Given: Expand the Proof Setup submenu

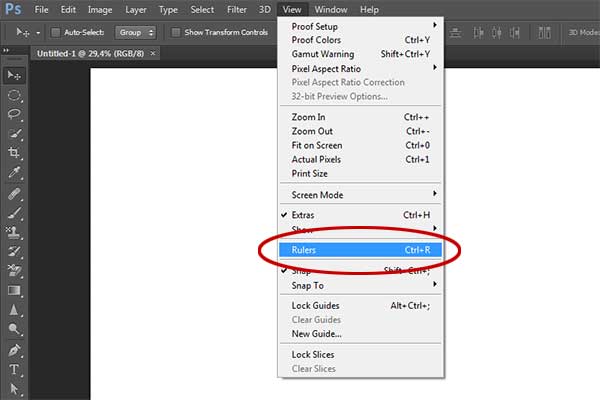Looking at the screenshot, I should click(x=360, y=26).
